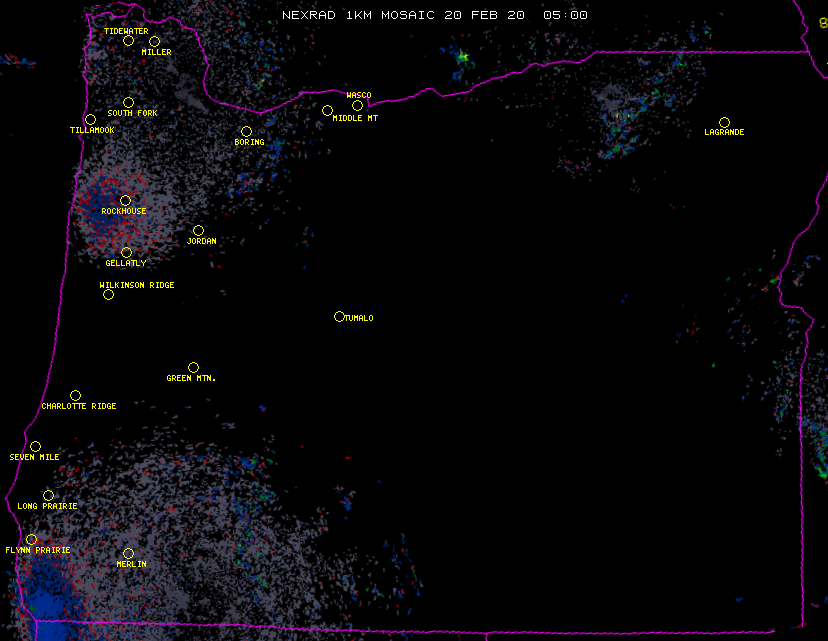Screen dimensions: 828x641
Task: Click the Tidewater station circle marker
Action: pos(128,41)
